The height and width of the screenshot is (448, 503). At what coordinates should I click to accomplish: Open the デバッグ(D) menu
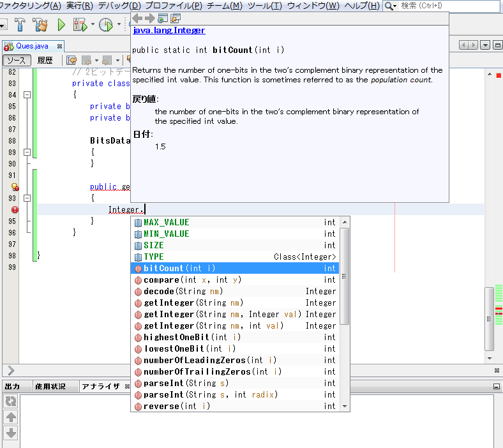tap(119, 6)
